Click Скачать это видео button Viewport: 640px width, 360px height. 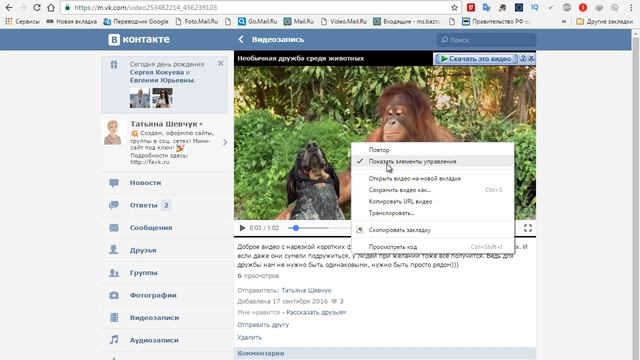pos(476,59)
